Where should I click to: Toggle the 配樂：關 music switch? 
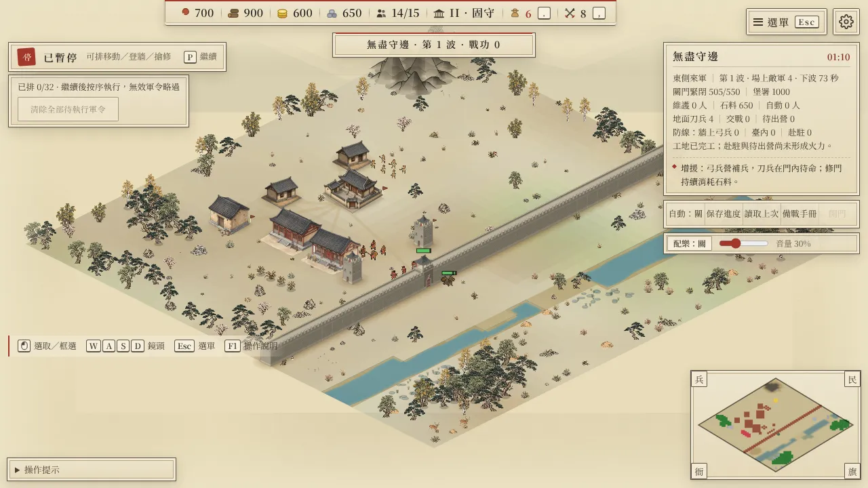(x=690, y=243)
